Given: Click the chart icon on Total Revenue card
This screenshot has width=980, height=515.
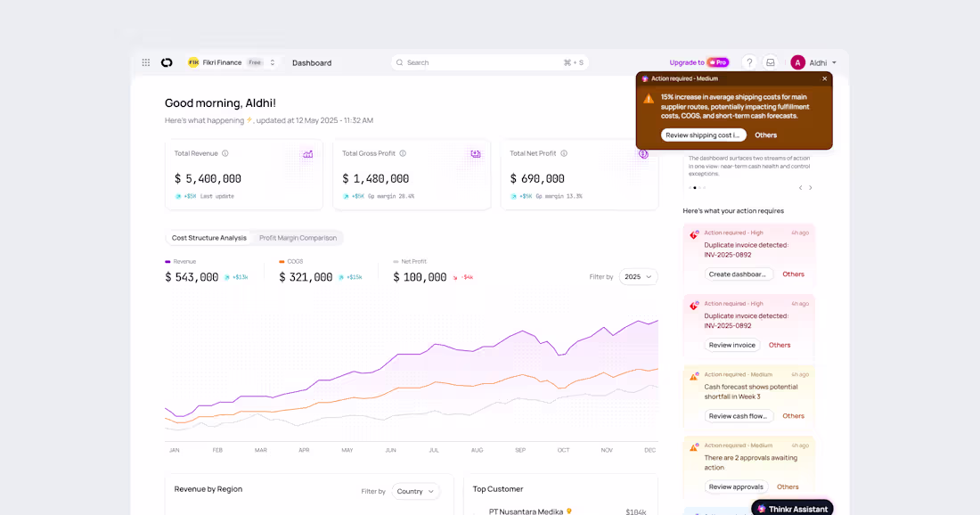Looking at the screenshot, I should 308,154.
